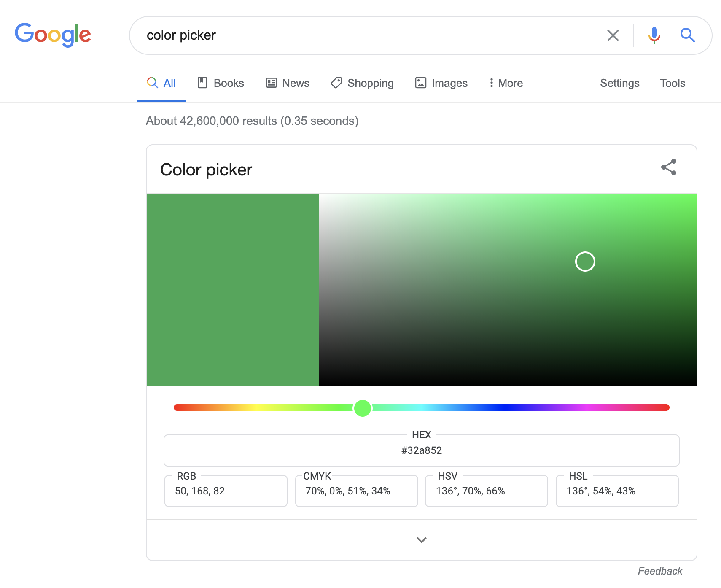Viewport: 721px width, 588px height.
Task: Click the Google logo
Action: (x=53, y=35)
